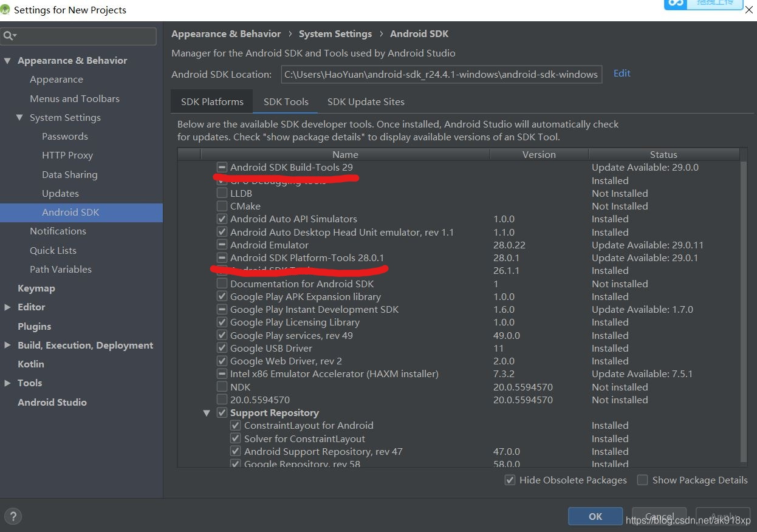Open Updates settings

[x=60, y=194]
